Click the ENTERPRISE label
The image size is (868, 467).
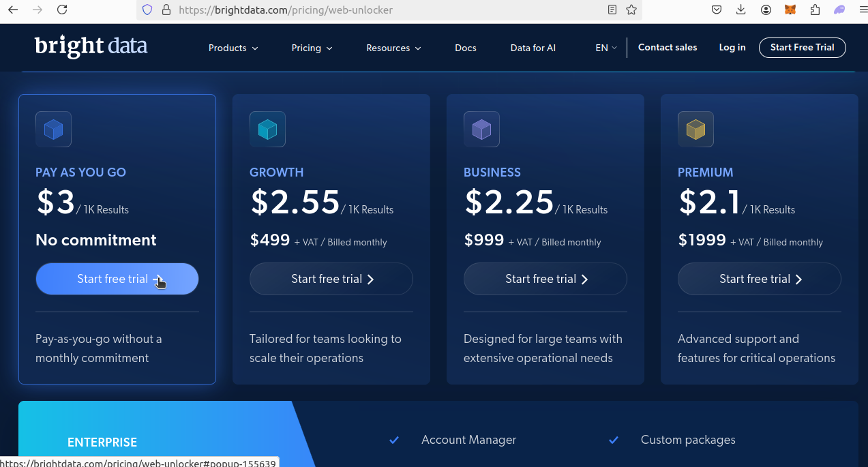point(102,442)
